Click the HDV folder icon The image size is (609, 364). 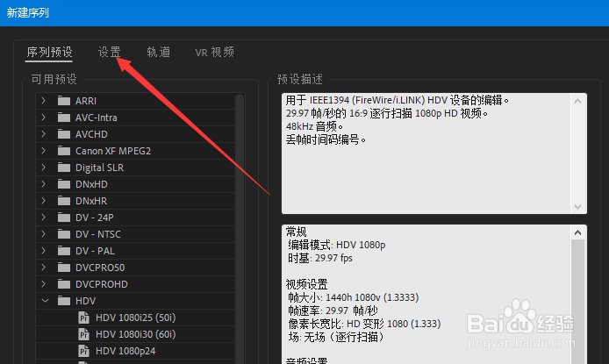tap(64, 301)
